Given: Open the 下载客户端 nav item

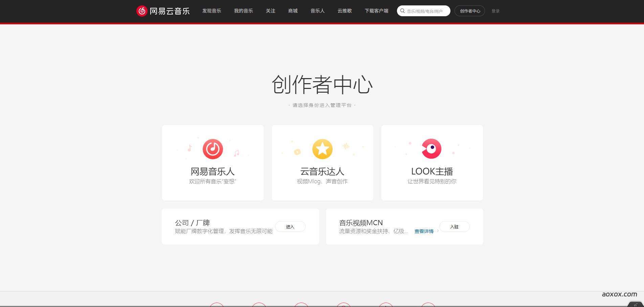Looking at the screenshot, I should point(377,11).
